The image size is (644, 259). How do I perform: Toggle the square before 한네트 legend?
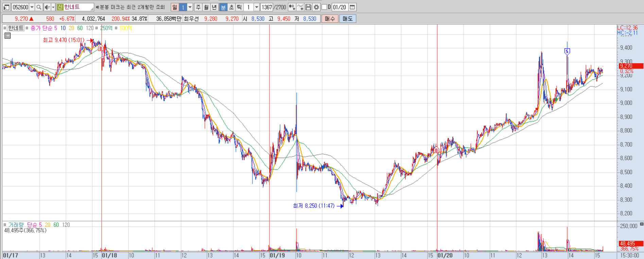(x=5, y=28)
